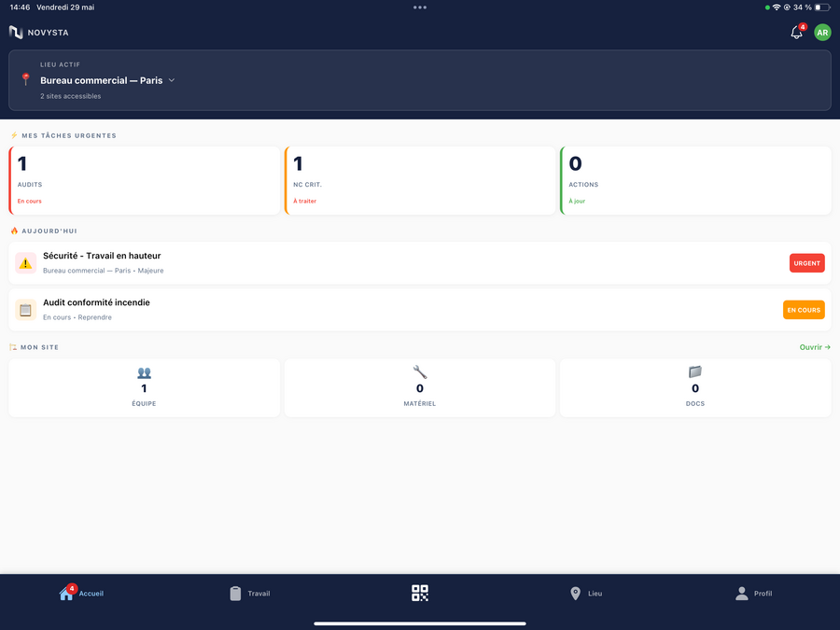
Task: Select the DOCS label
Action: 695,403
